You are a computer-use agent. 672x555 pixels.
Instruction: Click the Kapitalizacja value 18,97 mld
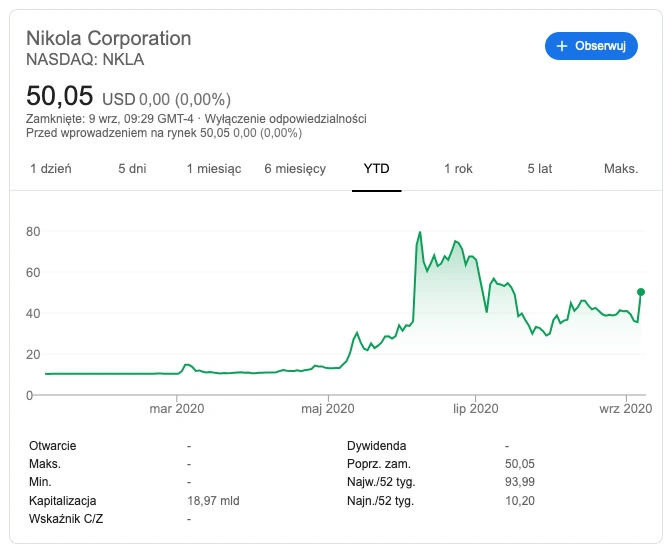click(x=213, y=500)
